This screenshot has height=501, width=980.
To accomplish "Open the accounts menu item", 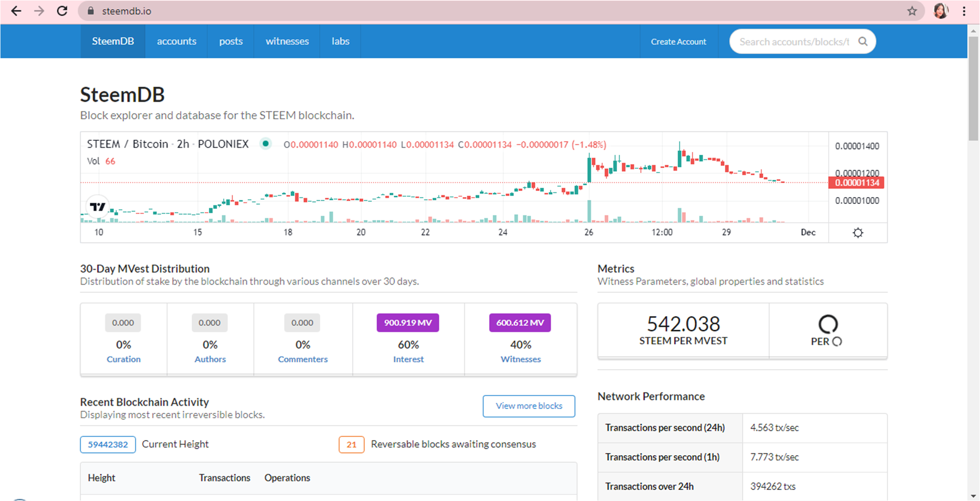I will tap(177, 41).
